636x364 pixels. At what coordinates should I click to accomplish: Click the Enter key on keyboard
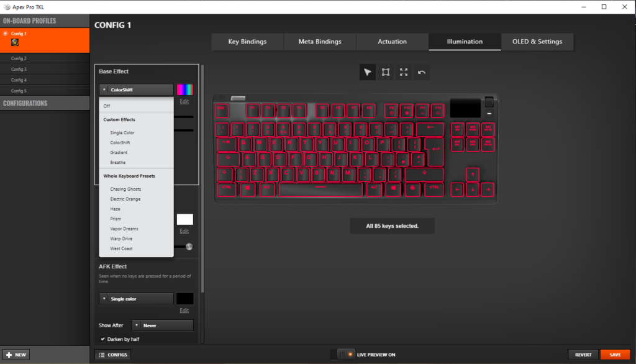[435, 152]
